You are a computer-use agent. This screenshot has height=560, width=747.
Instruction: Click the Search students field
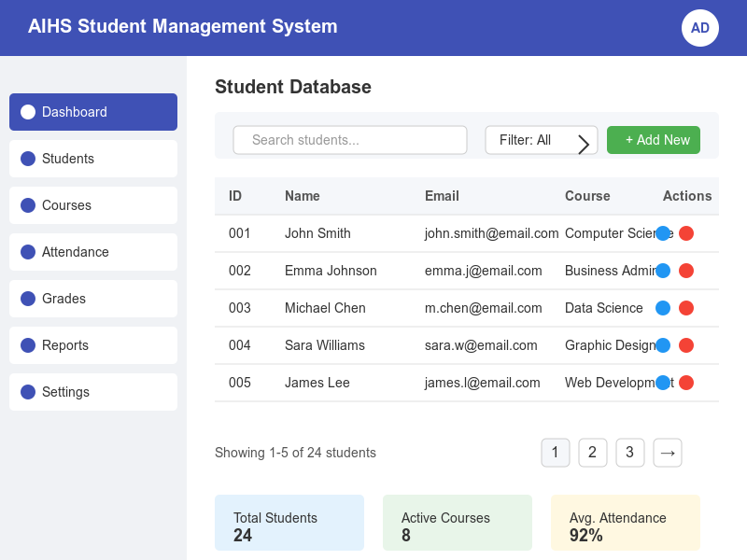click(350, 140)
